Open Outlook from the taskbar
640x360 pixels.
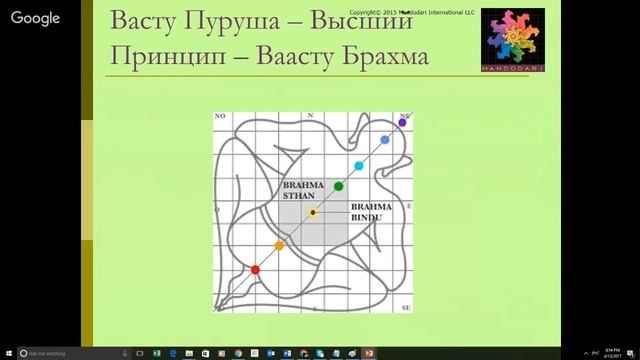[271, 353]
